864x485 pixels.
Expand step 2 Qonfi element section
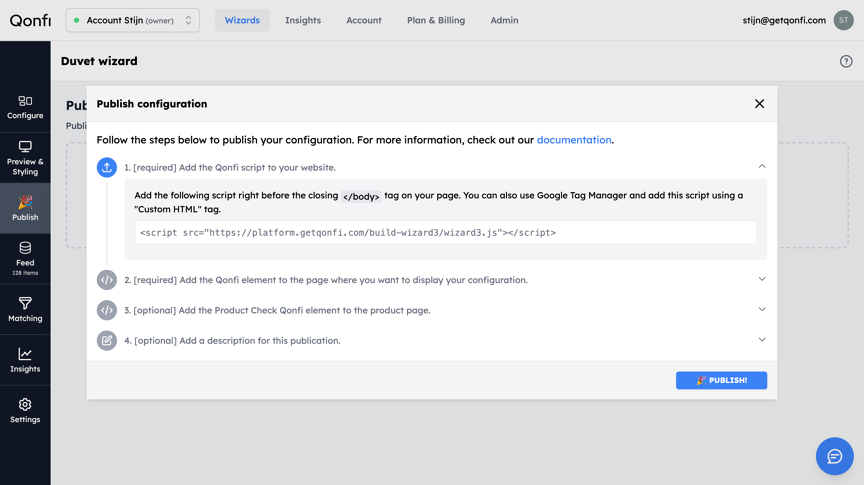762,279
